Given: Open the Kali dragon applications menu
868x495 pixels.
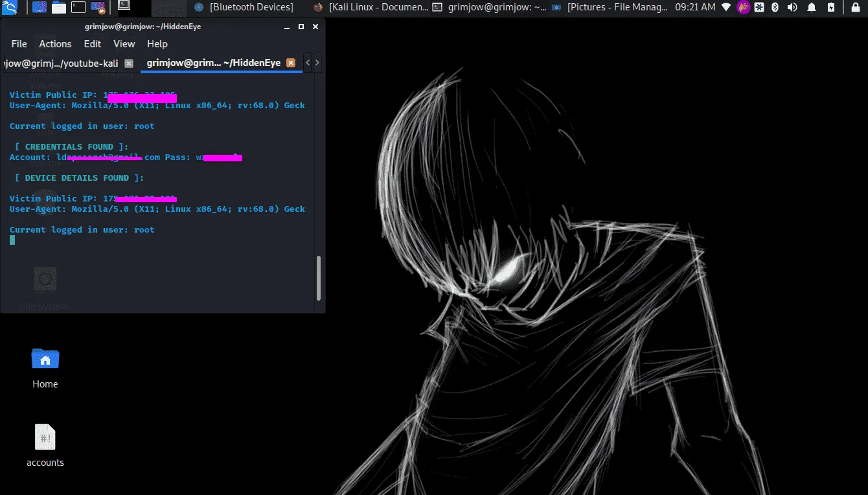Looking at the screenshot, I should click(x=9, y=8).
